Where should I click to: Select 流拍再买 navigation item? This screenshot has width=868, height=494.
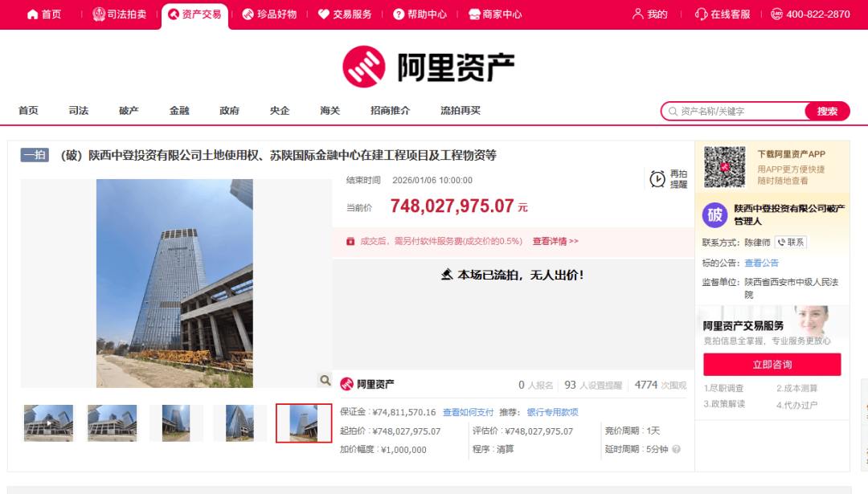pyautogui.click(x=460, y=111)
